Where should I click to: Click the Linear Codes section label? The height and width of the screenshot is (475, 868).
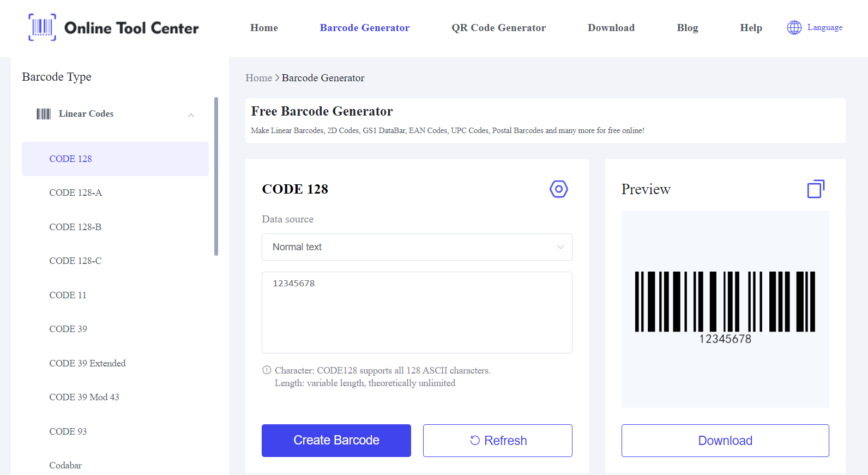[x=86, y=114]
